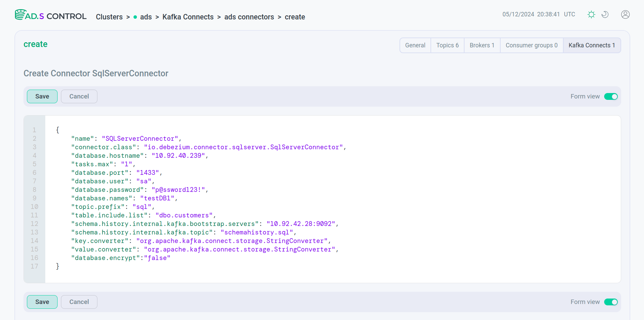This screenshot has width=644, height=320.
Task: Open ads connectors breadcrumb
Action: (x=249, y=17)
